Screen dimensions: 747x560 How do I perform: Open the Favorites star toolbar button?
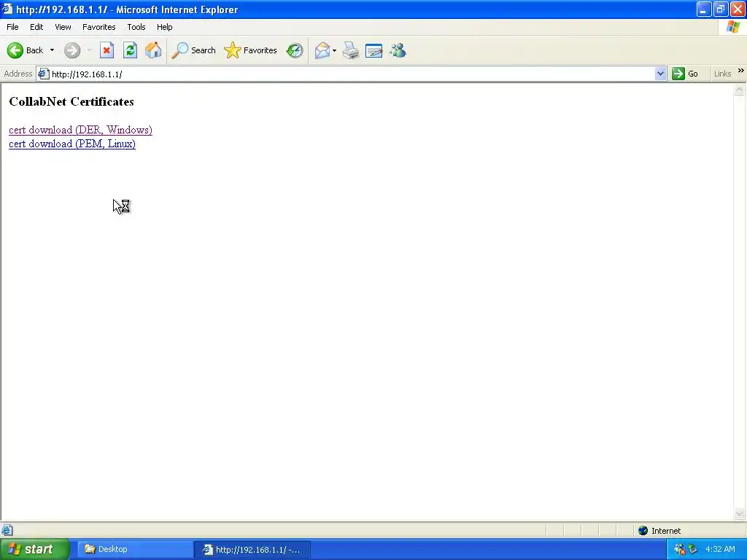250,50
